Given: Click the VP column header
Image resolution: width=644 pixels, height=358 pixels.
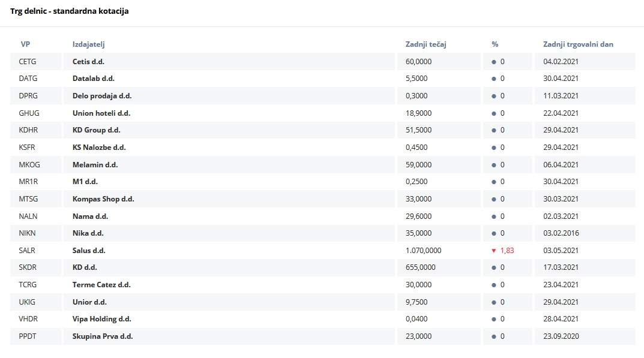Looking at the screenshot, I should tap(25, 44).
